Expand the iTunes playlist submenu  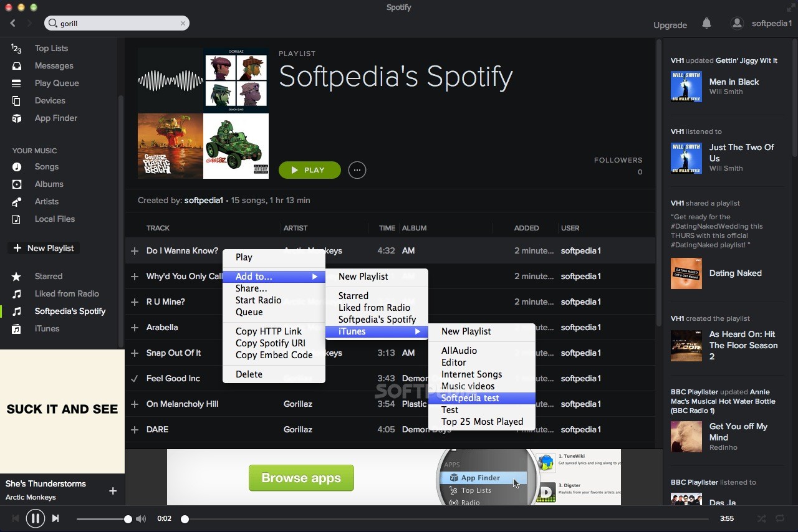(x=352, y=331)
